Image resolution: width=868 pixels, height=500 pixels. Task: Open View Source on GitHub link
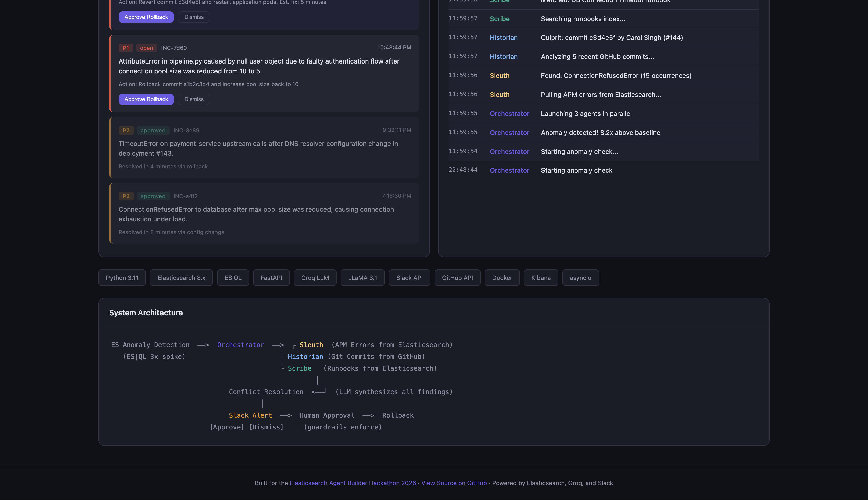(x=454, y=483)
